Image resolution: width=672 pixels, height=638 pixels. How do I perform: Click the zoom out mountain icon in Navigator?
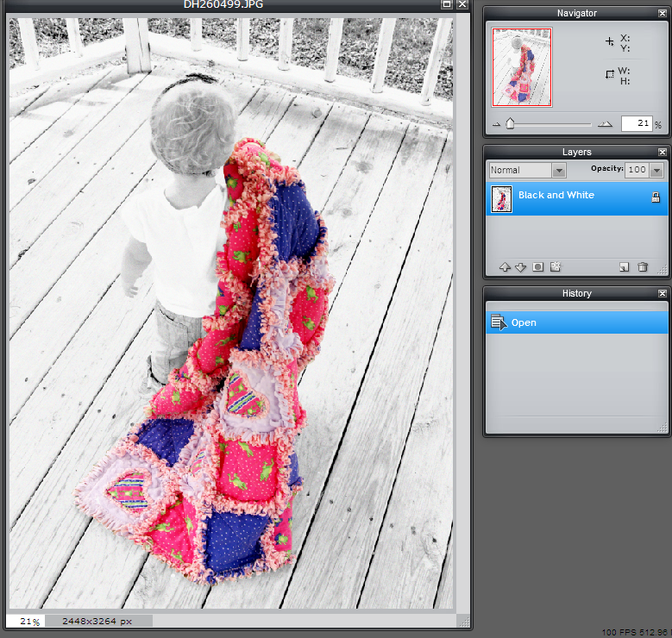pyautogui.click(x=496, y=125)
